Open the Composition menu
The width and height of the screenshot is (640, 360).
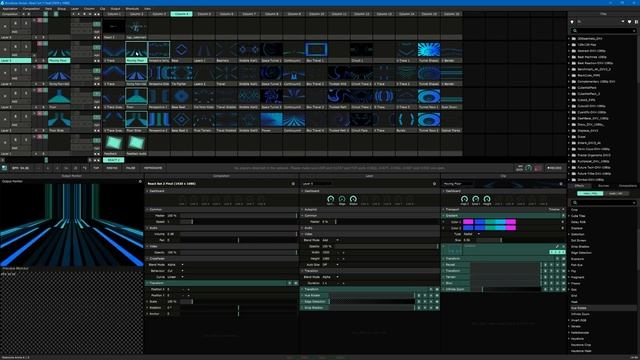pos(31,9)
